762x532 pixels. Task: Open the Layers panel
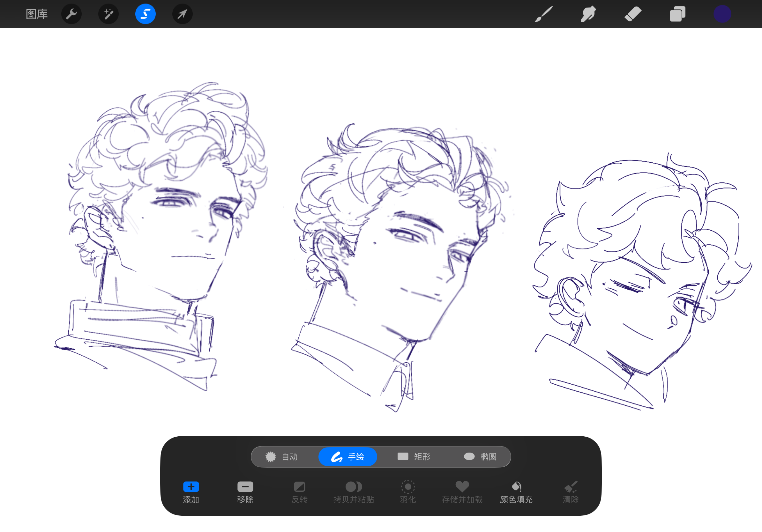(677, 14)
